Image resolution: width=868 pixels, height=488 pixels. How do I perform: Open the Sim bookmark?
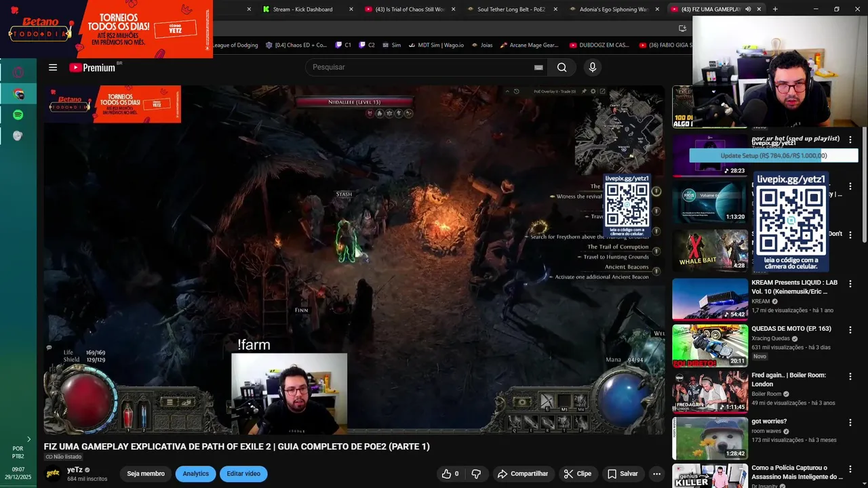coord(391,45)
